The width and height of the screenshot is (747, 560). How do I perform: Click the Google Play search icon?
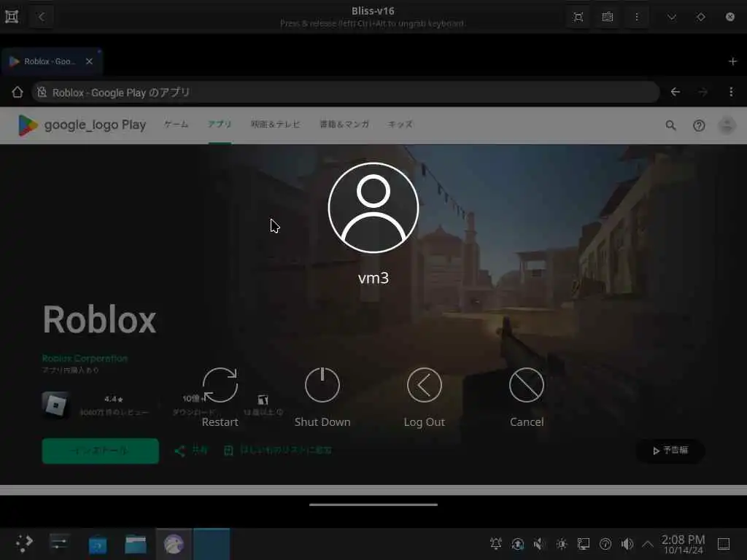(x=671, y=125)
